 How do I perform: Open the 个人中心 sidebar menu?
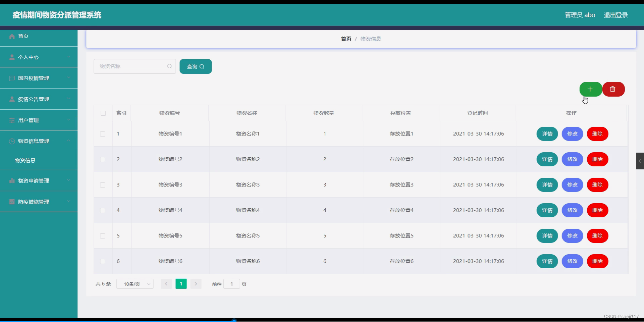[x=39, y=57]
